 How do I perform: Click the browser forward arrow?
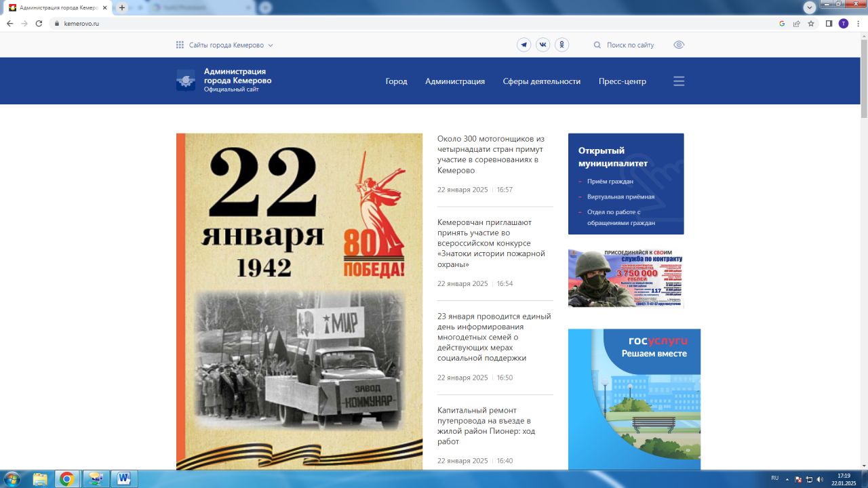coord(24,23)
